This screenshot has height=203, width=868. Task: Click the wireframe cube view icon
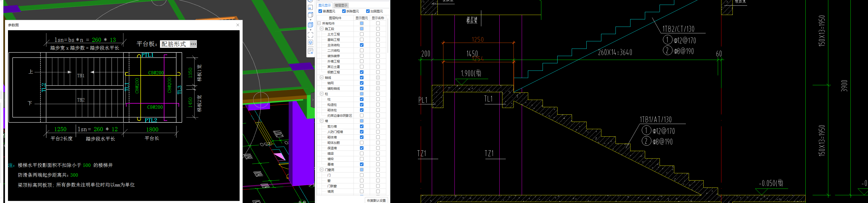(310, 15)
